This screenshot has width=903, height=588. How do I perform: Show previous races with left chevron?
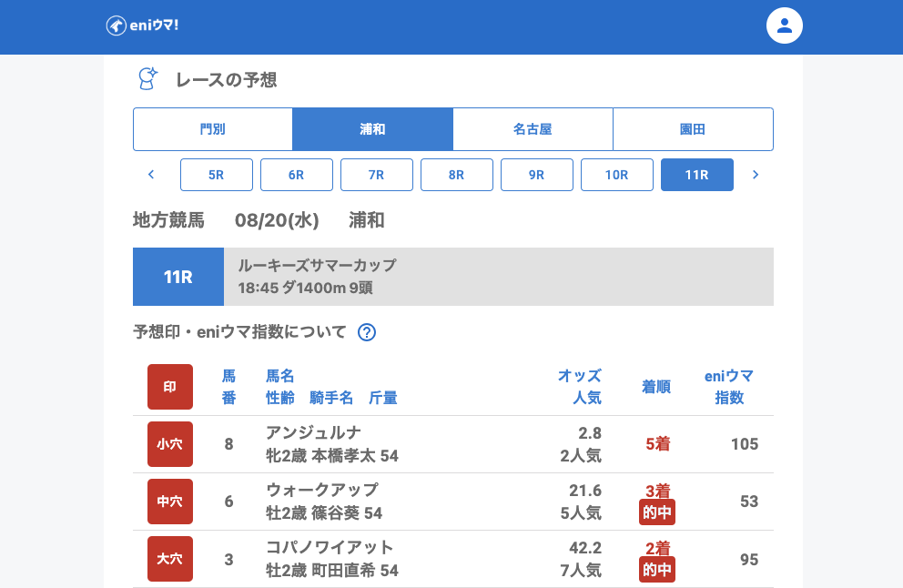pos(151,175)
